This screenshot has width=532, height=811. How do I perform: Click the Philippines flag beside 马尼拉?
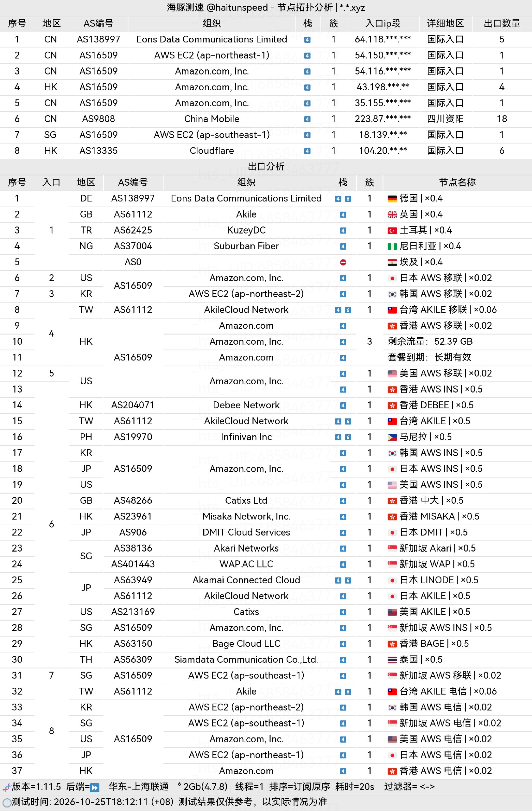[x=392, y=437]
